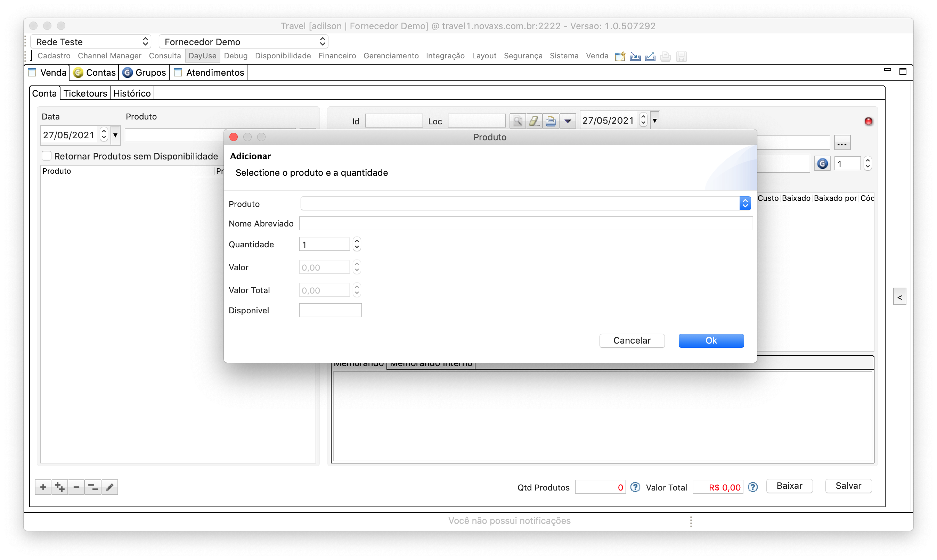Click the Quantidade stepper arrows
The image size is (937, 560).
click(x=357, y=244)
